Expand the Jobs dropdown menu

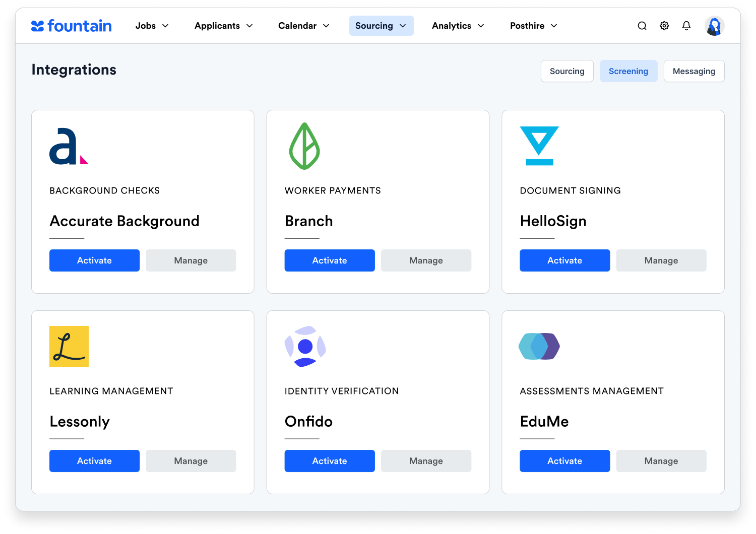click(x=152, y=26)
